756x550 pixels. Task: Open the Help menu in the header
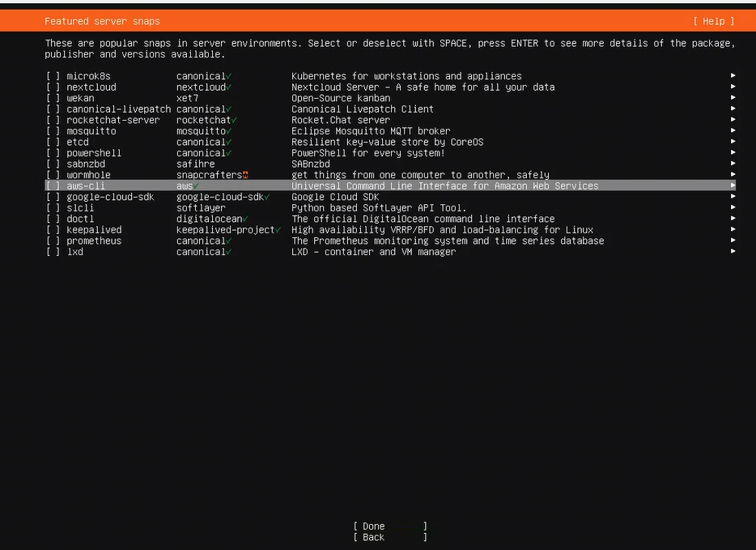pyautogui.click(x=713, y=21)
